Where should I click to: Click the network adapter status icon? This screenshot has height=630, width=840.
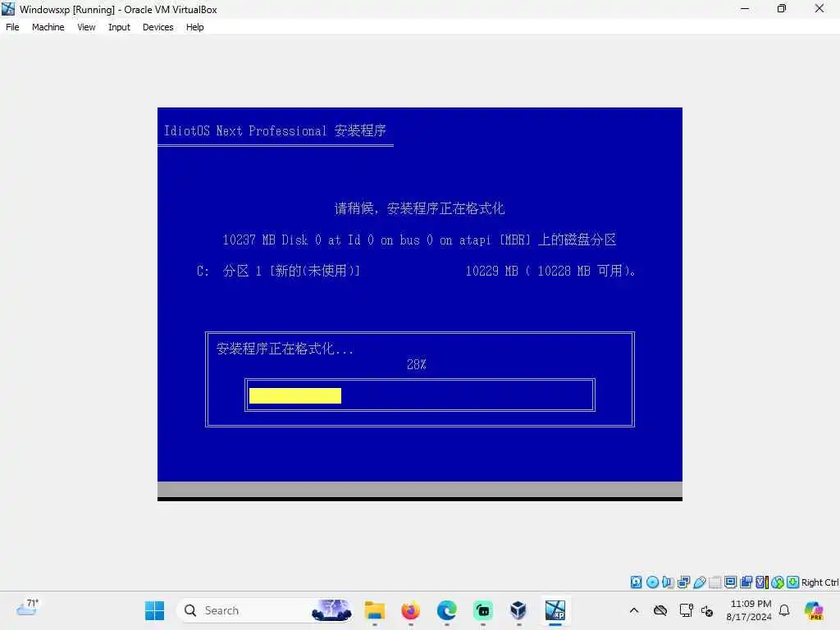coord(683,582)
